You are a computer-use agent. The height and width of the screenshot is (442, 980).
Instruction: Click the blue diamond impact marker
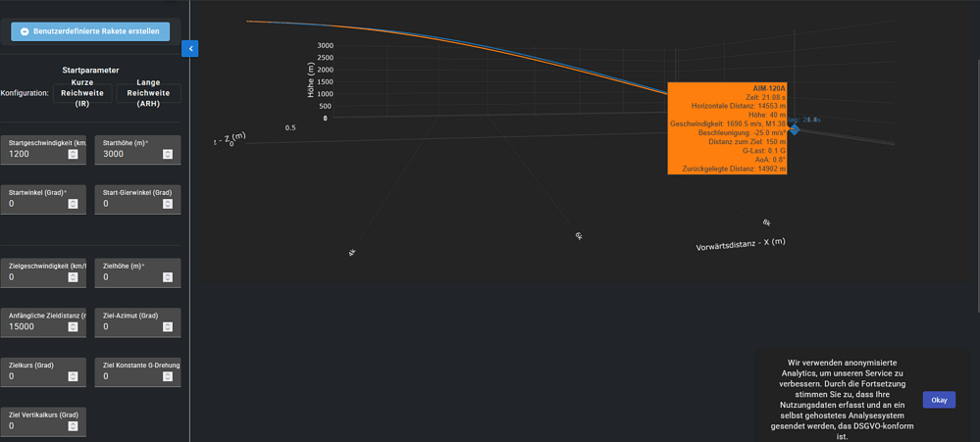pyautogui.click(x=795, y=129)
